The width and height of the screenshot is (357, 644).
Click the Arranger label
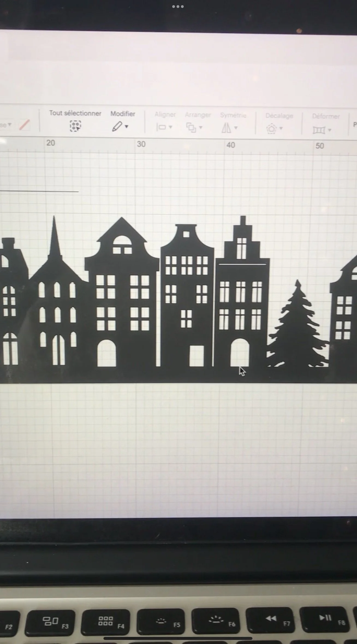pos(198,115)
